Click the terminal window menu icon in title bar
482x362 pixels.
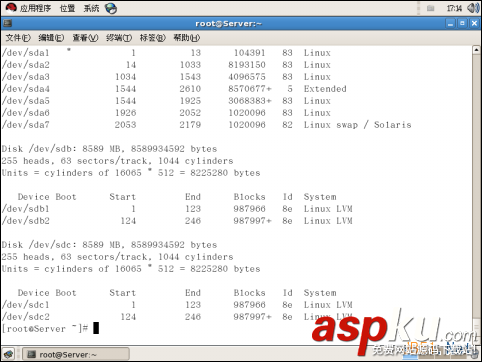[7, 23]
